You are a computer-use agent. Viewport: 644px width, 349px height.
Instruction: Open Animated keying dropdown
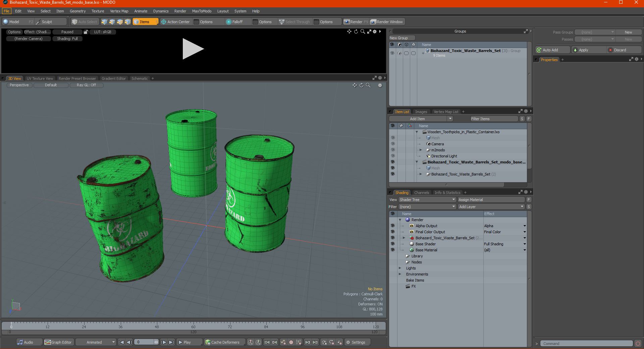coord(96,342)
